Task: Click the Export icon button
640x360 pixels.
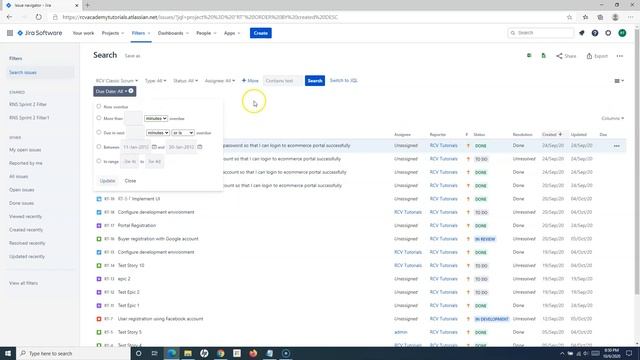Action: [597, 56]
